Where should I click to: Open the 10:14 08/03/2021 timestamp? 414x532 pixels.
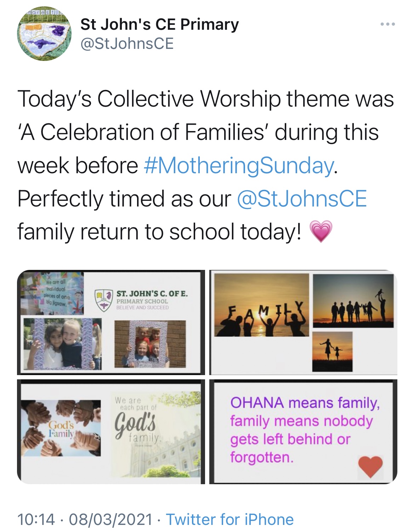pos(85,520)
